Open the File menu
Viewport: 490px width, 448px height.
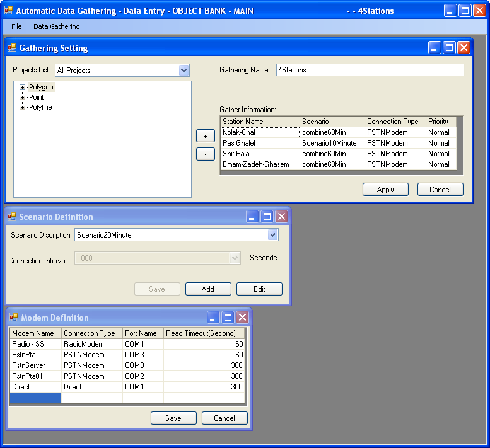(x=16, y=26)
